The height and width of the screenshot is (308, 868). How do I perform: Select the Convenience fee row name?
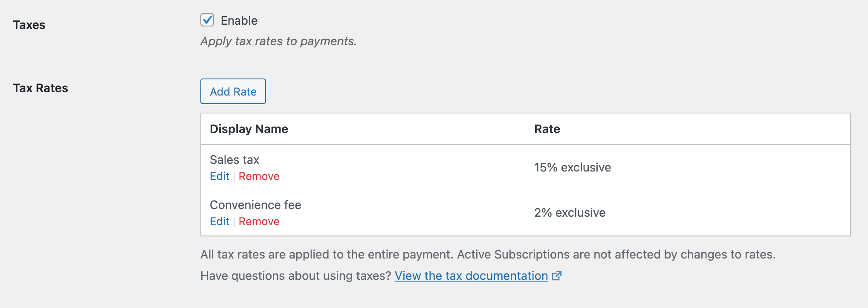[x=255, y=205]
